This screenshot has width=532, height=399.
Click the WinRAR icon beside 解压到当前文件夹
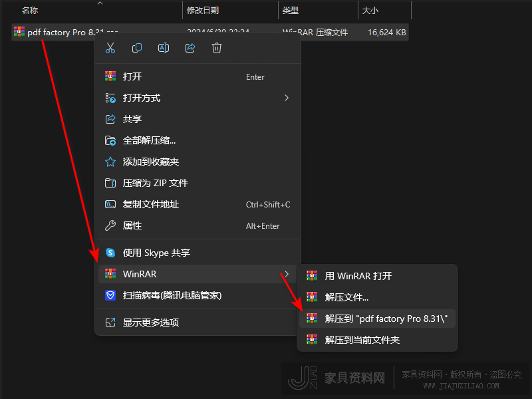(312, 340)
